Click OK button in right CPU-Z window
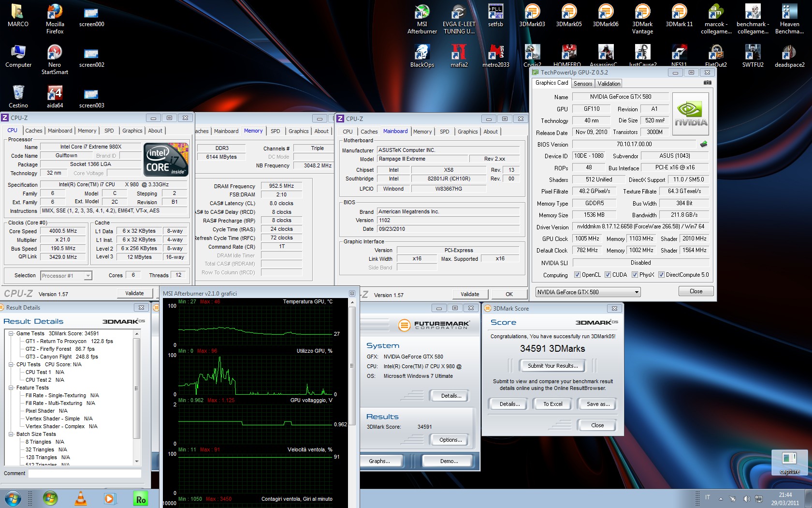 pos(509,294)
